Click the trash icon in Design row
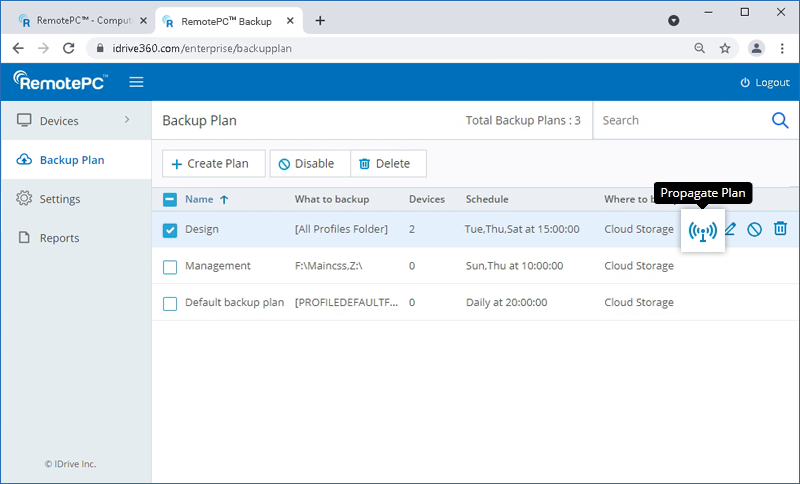800x484 pixels. 780,229
